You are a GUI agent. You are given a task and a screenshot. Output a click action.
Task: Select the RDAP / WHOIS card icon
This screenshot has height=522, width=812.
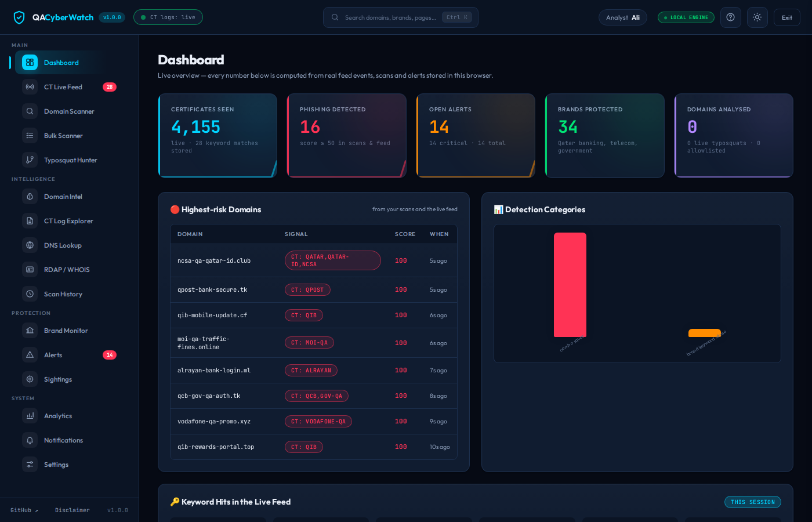[x=30, y=270]
